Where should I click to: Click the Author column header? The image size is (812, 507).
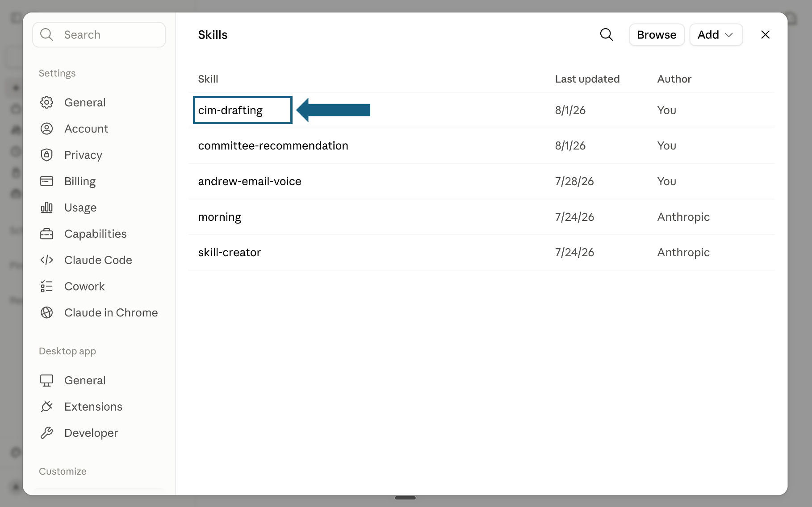(674, 79)
